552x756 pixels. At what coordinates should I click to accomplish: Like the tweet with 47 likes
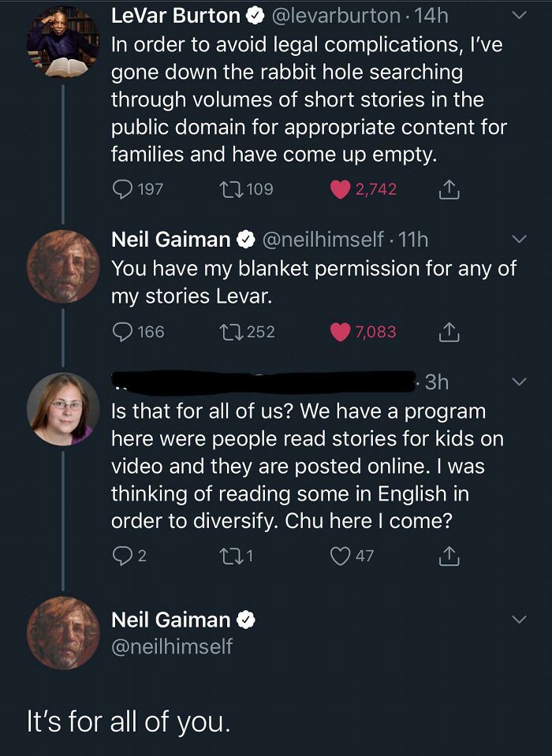[341, 556]
